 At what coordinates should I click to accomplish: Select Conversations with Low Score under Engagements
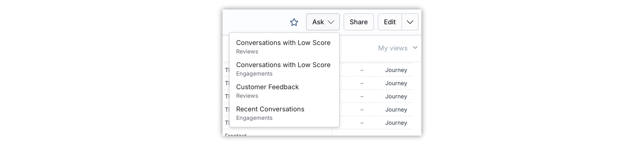click(284, 69)
